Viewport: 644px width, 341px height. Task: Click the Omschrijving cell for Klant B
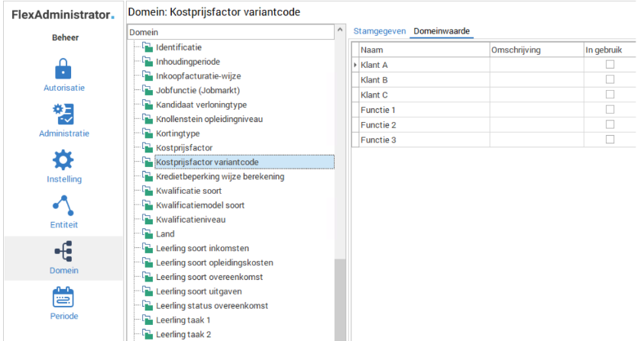coord(535,80)
